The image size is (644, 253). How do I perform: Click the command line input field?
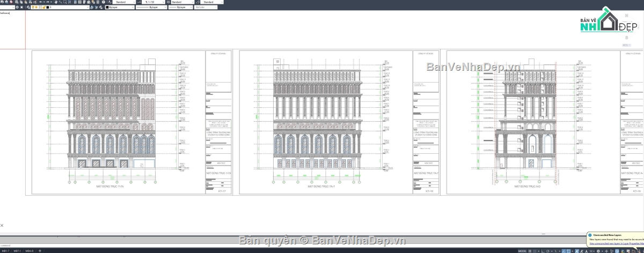pos(322,245)
